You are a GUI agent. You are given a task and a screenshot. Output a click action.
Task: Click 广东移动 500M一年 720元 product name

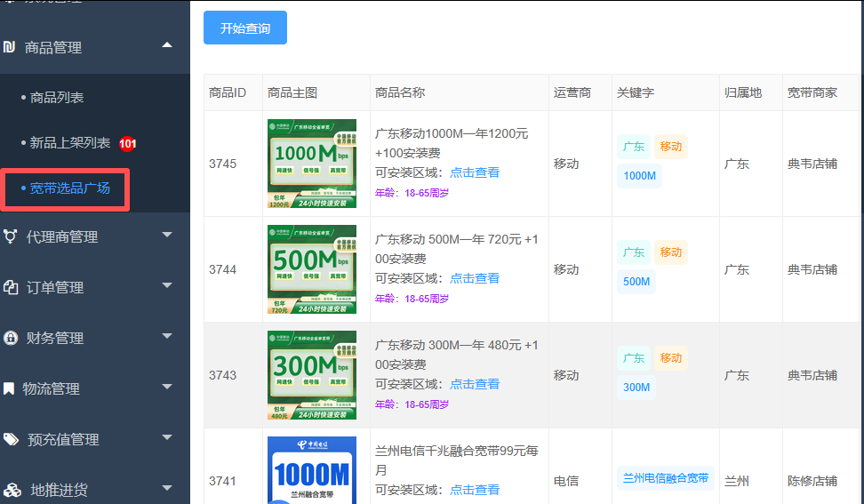(457, 249)
